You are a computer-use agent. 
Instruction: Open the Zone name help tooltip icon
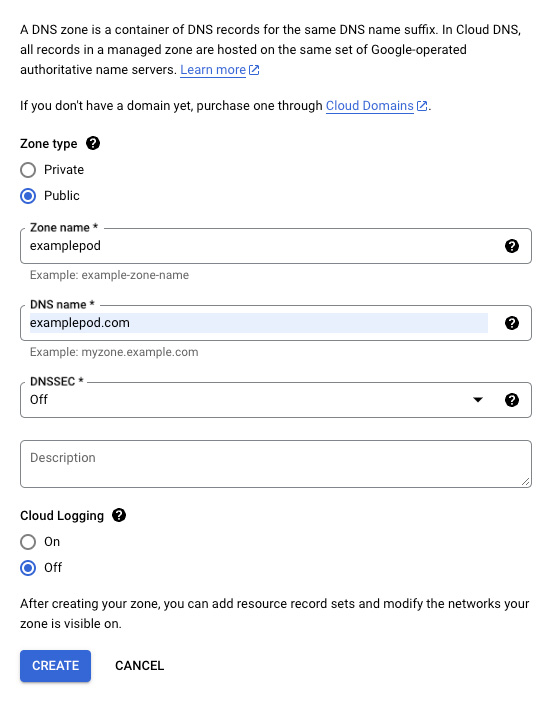click(x=512, y=246)
